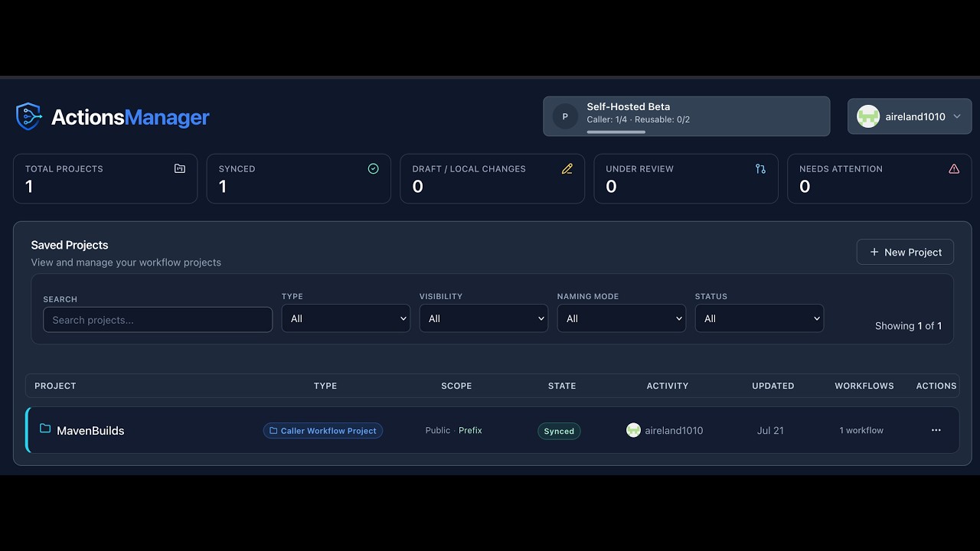
Task: Open the Naming Mode filter dropdown
Action: [x=622, y=318]
